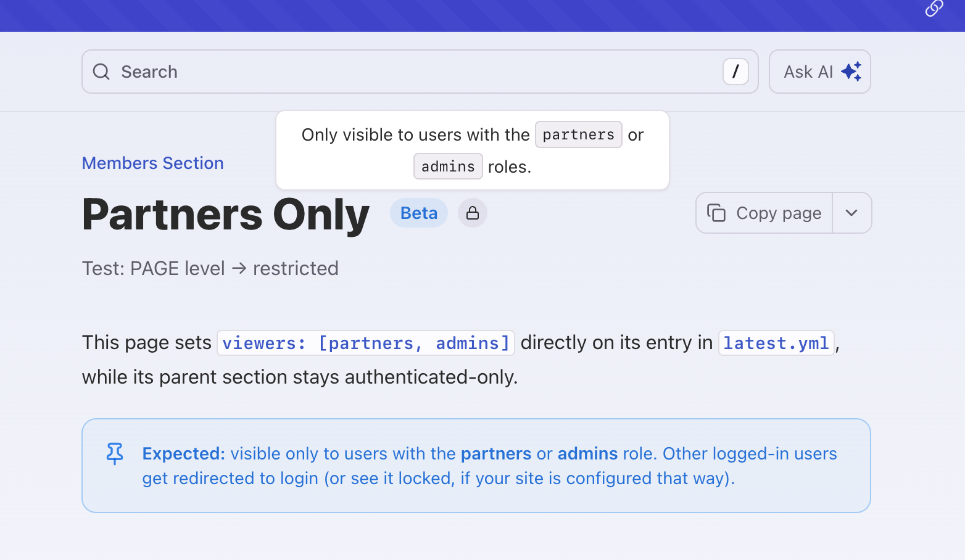965x560 pixels.
Task: Click the copy icon in Copy page
Action: pyautogui.click(x=716, y=213)
